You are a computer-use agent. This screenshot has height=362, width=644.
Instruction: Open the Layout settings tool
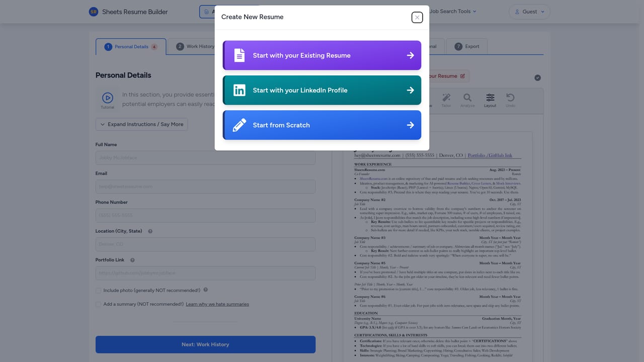490,100
